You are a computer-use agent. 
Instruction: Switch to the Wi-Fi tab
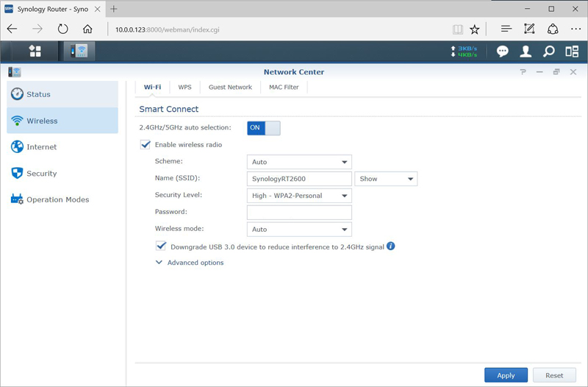coord(152,87)
